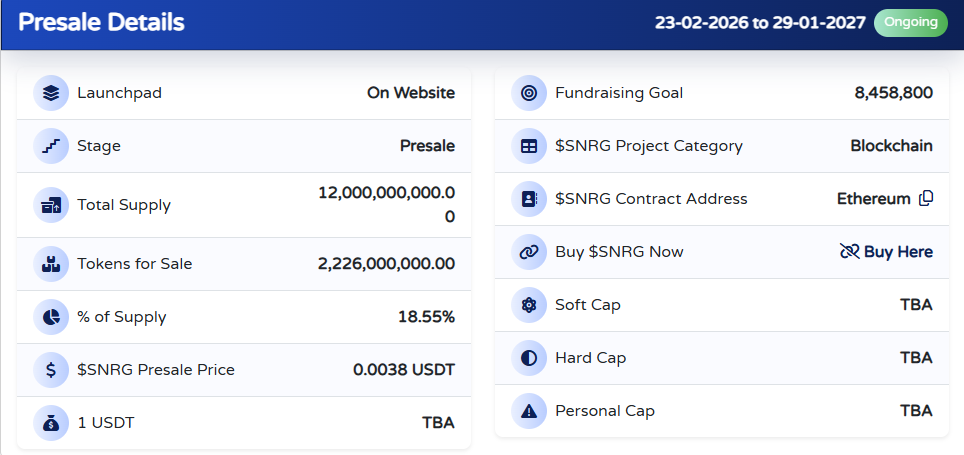Click the Personal Cap TBA value
The height and width of the screenshot is (455, 964).
pyautogui.click(x=916, y=411)
